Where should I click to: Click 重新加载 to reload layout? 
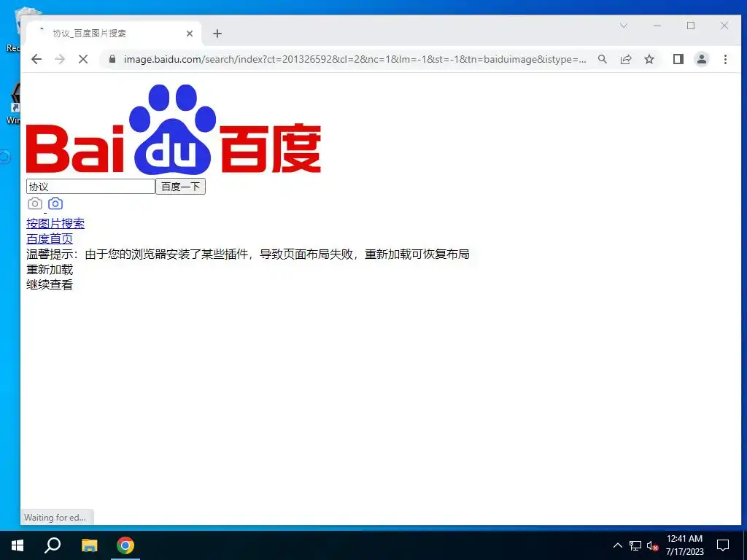(50, 270)
